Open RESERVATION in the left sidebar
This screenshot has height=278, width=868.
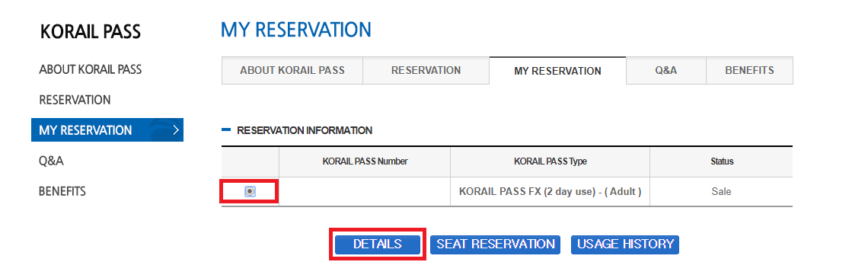coord(75,101)
